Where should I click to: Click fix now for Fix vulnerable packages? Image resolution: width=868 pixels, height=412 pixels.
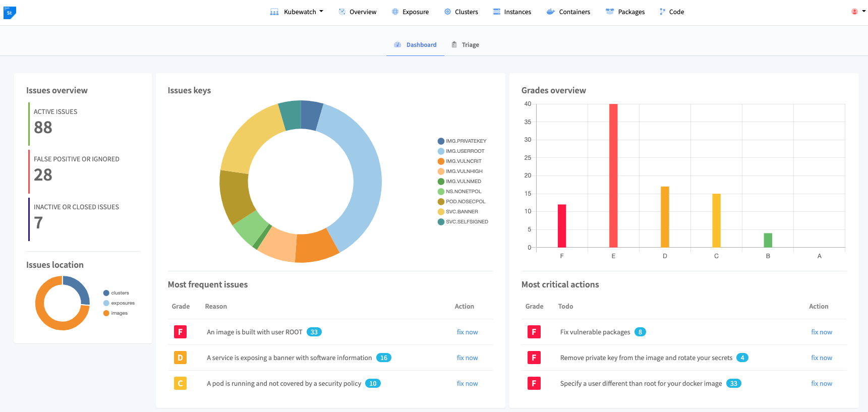(x=822, y=332)
